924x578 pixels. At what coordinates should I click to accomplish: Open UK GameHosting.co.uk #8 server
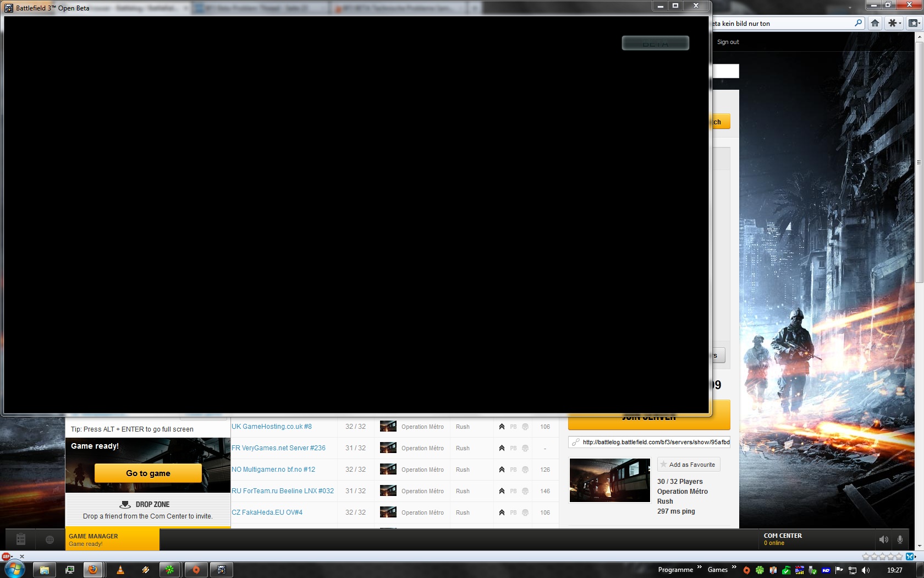coord(272,427)
